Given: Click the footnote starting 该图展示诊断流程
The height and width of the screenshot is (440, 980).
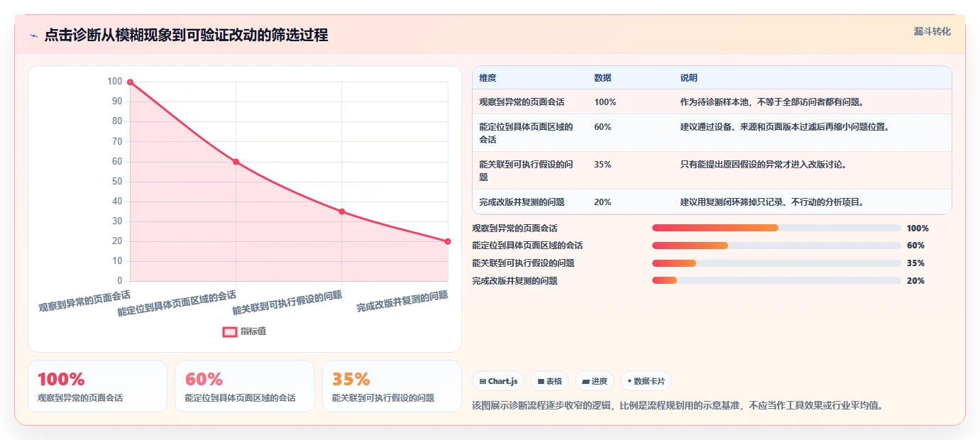Looking at the screenshot, I should click(x=677, y=406).
